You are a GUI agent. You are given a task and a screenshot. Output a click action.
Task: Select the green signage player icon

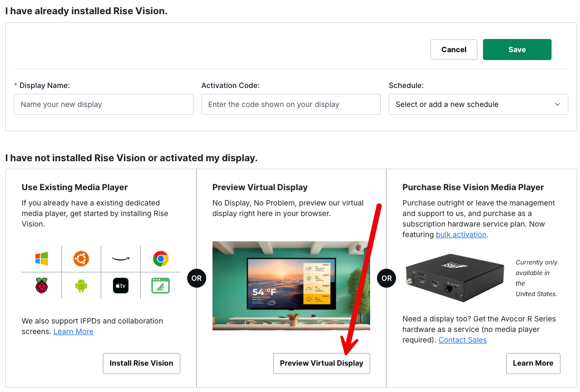[x=160, y=286]
